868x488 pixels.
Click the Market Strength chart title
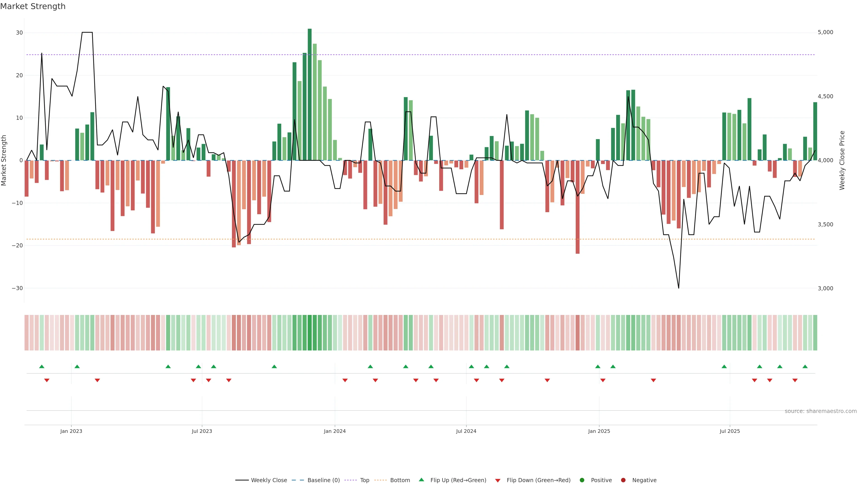coord(33,6)
